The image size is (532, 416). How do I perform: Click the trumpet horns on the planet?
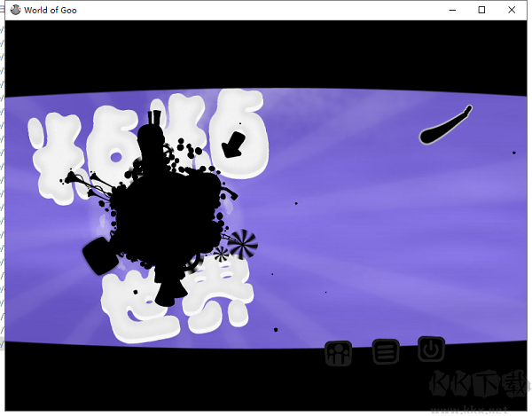coord(89,184)
